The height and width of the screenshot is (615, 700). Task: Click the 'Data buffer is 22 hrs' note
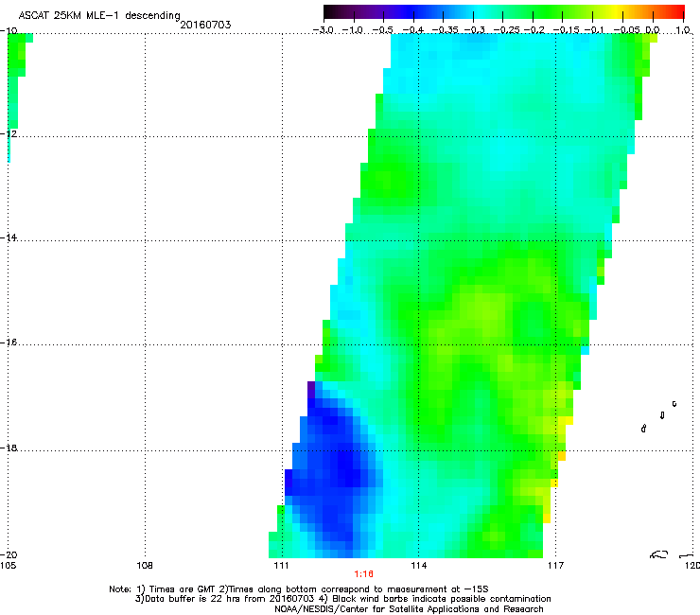pyautogui.click(x=342, y=599)
